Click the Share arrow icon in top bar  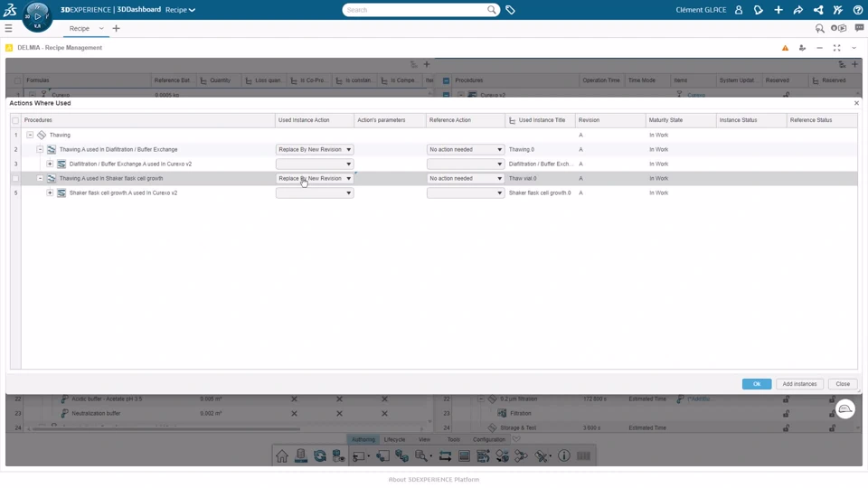click(x=798, y=10)
